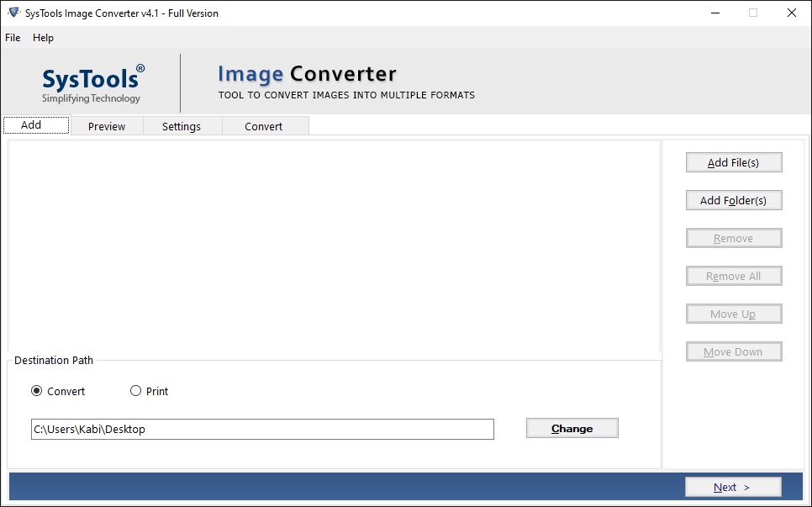Maximize the Image Converter window
The width and height of the screenshot is (812, 507).
pyautogui.click(x=753, y=13)
